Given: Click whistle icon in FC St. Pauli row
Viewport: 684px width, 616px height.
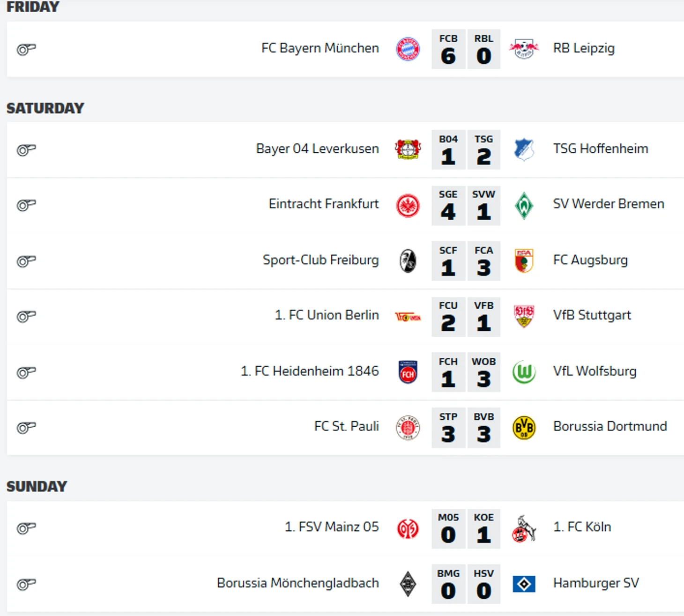Looking at the screenshot, I should coord(26,428).
